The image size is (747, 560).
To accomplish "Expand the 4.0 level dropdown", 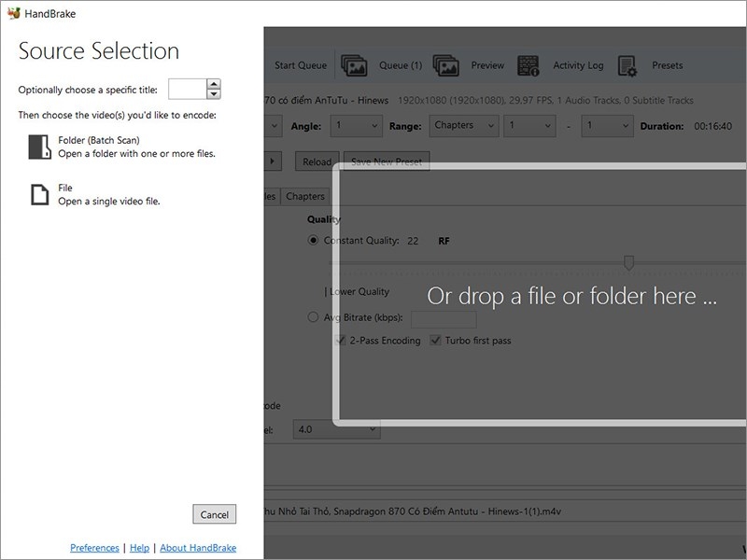I will tap(373, 429).
